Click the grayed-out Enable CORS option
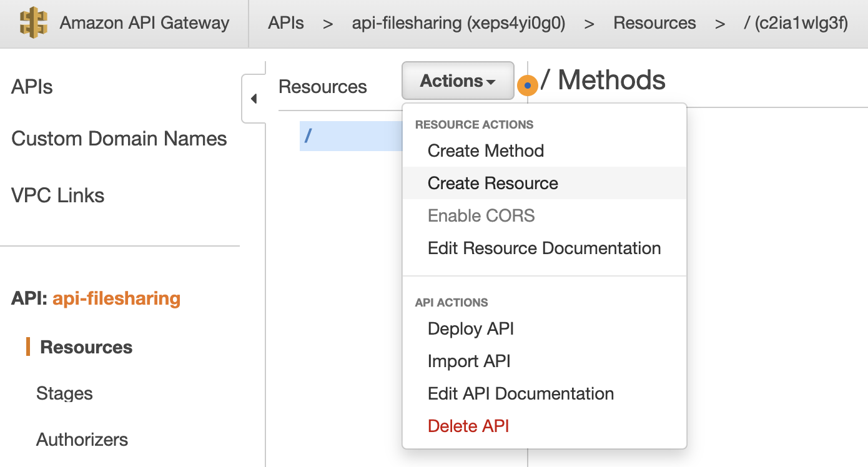 481,215
